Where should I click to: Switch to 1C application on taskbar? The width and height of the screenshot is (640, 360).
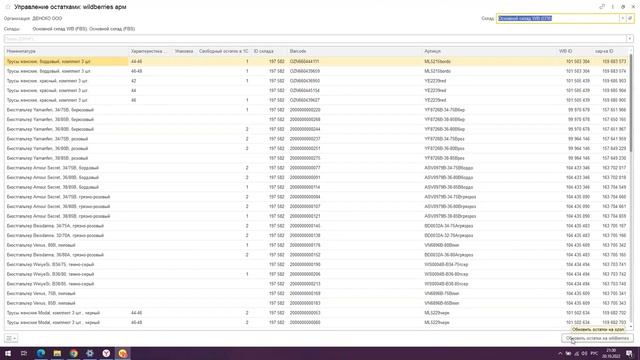[x=122, y=353]
